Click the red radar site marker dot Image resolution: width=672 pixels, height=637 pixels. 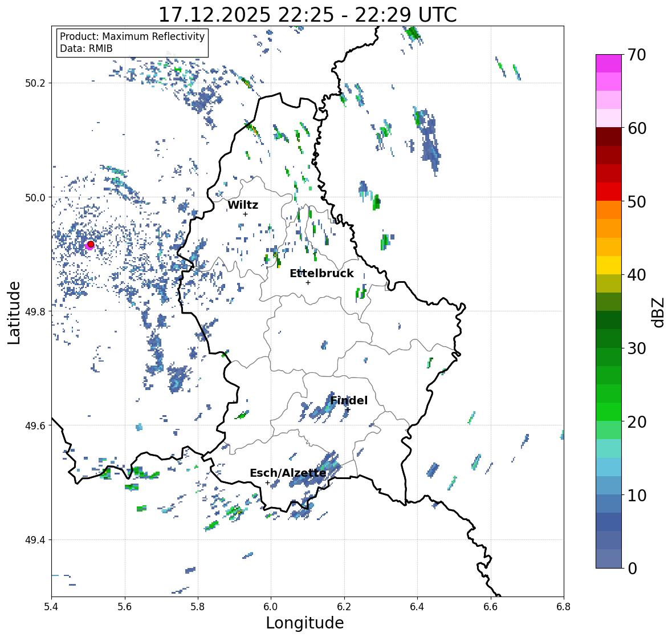91,244
